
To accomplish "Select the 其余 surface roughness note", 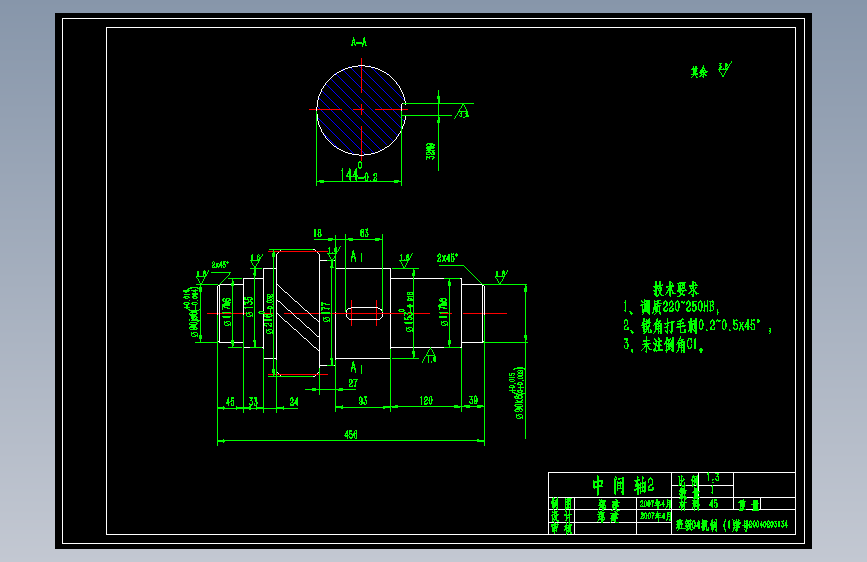I will pos(711,70).
